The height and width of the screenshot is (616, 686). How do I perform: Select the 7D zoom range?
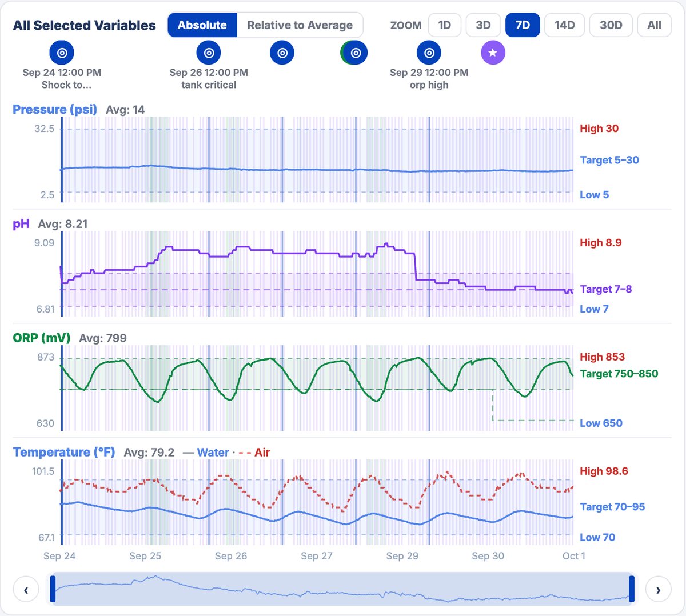523,25
